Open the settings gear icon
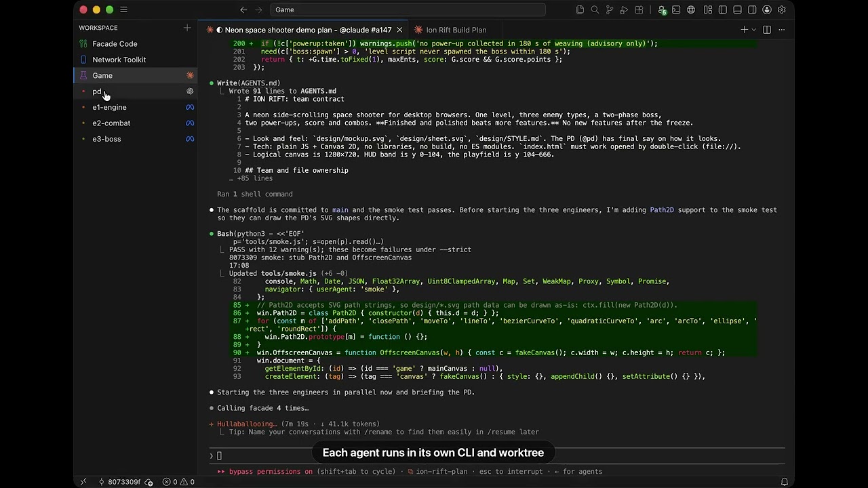The width and height of the screenshot is (868, 488). click(x=782, y=9)
